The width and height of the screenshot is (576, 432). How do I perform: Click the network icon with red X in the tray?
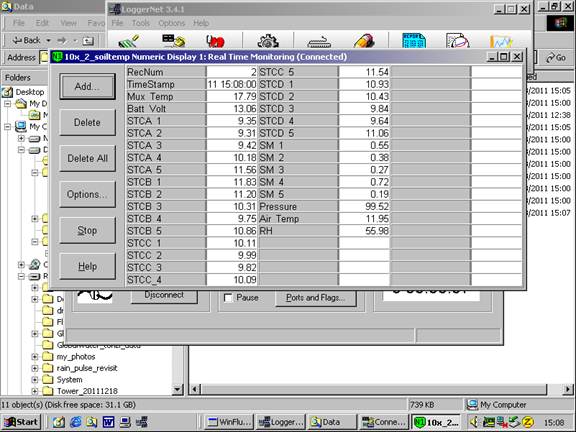coord(501,422)
